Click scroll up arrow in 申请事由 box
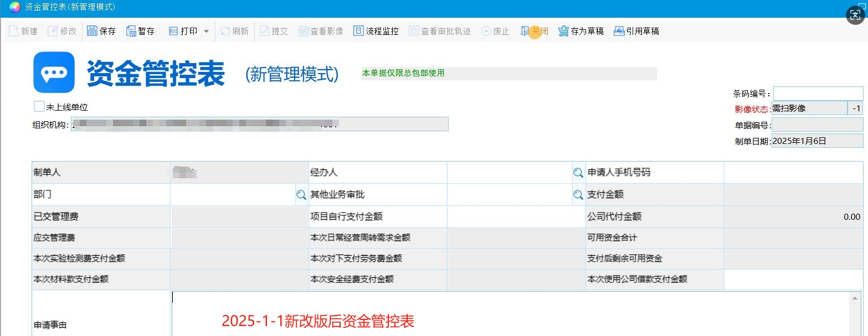 tap(857, 298)
